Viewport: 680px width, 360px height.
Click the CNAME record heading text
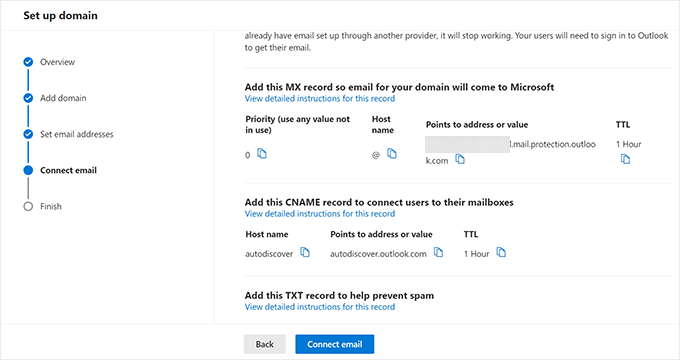[x=379, y=203]
